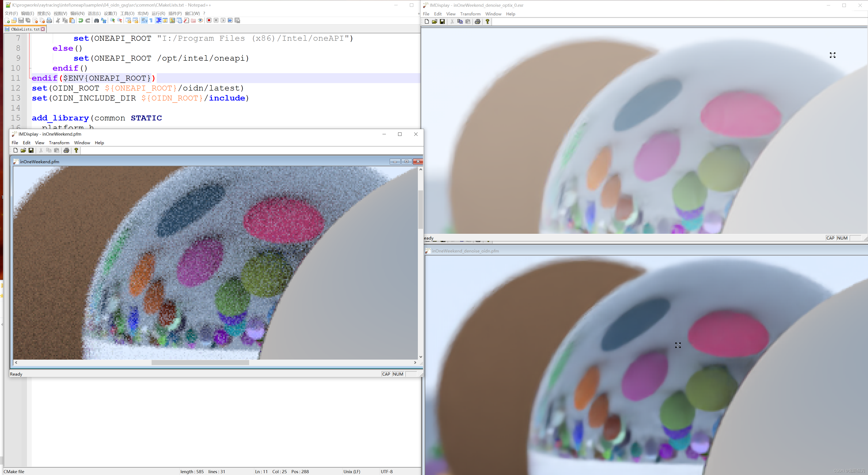Open the 语言(L) menu in Notepad++
868x475 pixels.
click(94, 14)
